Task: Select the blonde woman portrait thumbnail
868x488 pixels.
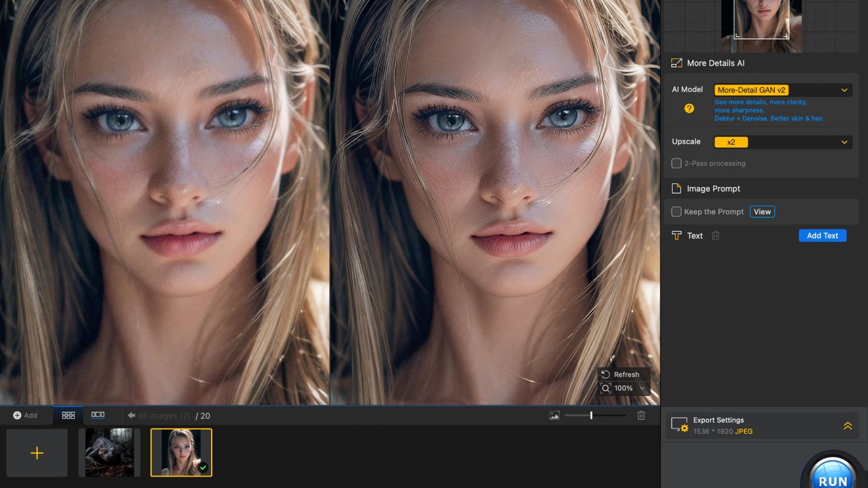Action: 181,452
